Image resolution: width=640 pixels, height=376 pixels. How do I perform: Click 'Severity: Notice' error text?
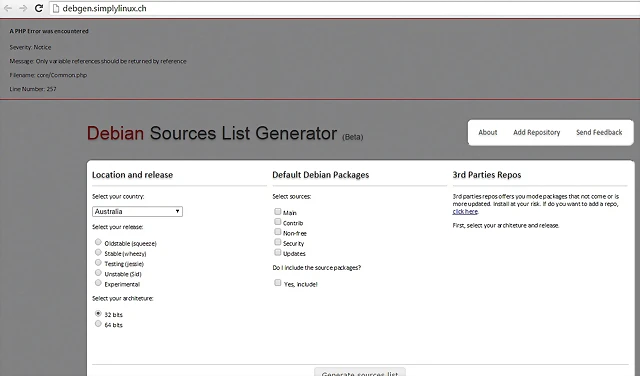coord(30,47)
